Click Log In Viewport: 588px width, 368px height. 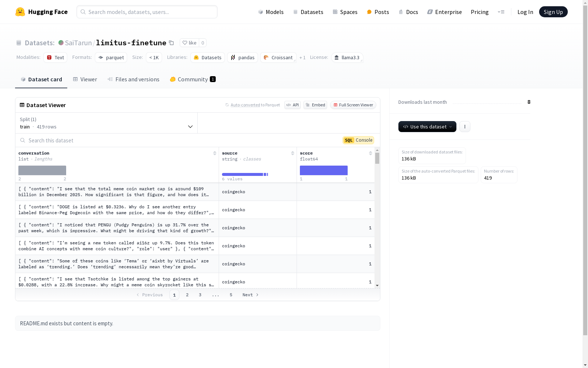point(525,12)
